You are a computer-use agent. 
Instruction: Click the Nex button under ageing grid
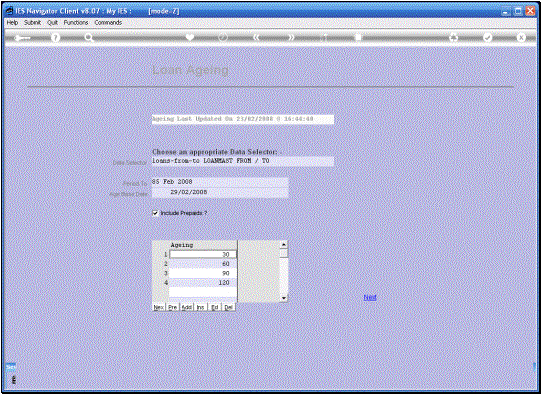point(159,307)
